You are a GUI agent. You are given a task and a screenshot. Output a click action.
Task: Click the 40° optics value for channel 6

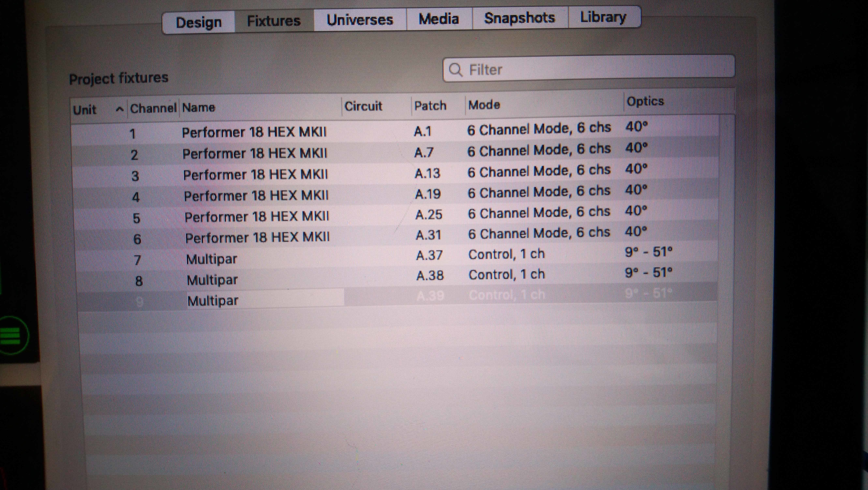point(636,231)
